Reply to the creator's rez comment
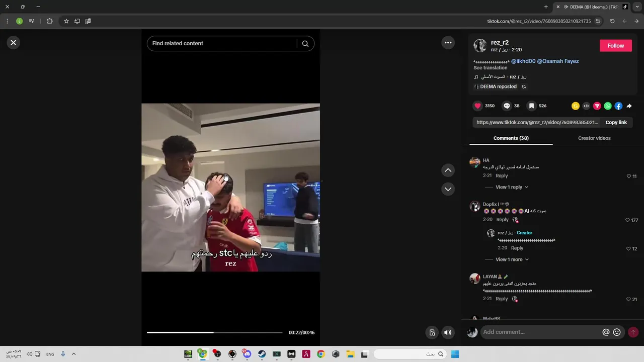The image size is (644, 362). [x=517, y=248]
